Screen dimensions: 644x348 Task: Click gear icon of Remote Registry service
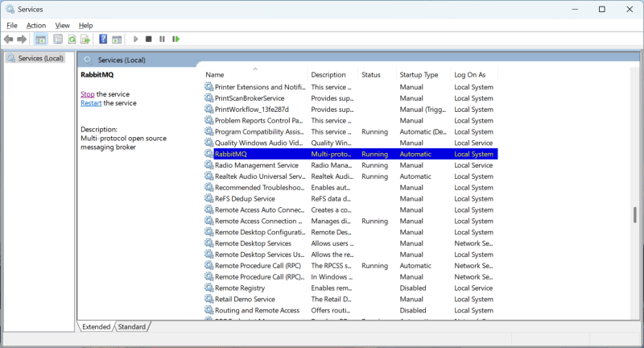pyautogui.click(x=209, y=288)
